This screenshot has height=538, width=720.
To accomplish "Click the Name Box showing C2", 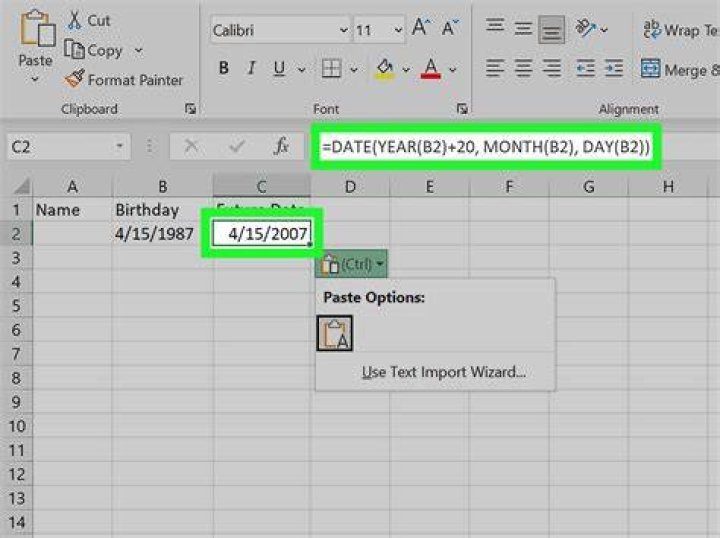I will click(x=60, y=146).
